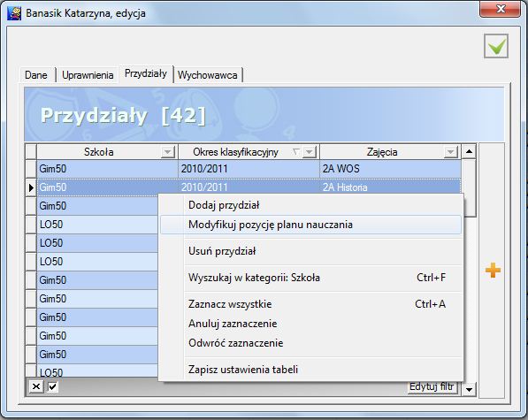Image resolution: width=528 pixels, height=420 pixels.
Task: Click the scrollbar down arrow
Action: 469,389
